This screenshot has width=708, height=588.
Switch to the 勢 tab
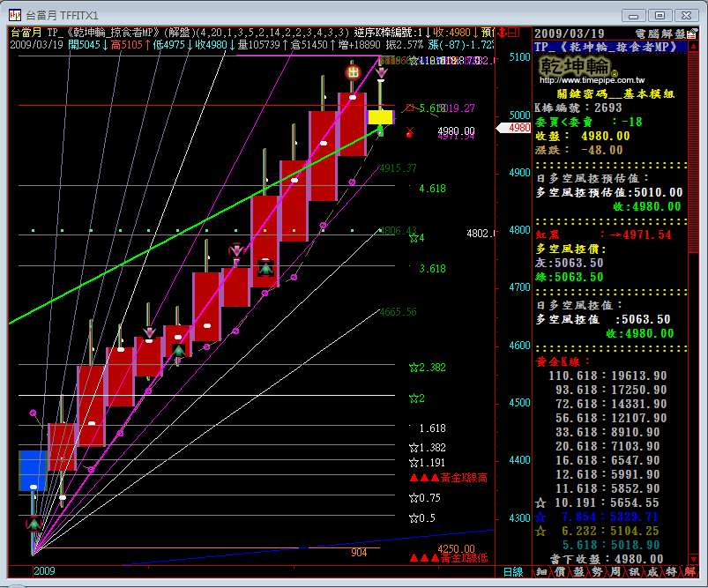[597, 572]
